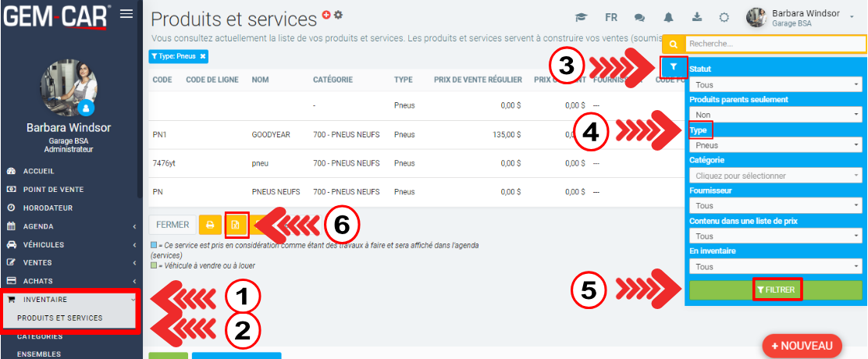Open the Fournisseur dropdown

776,206
